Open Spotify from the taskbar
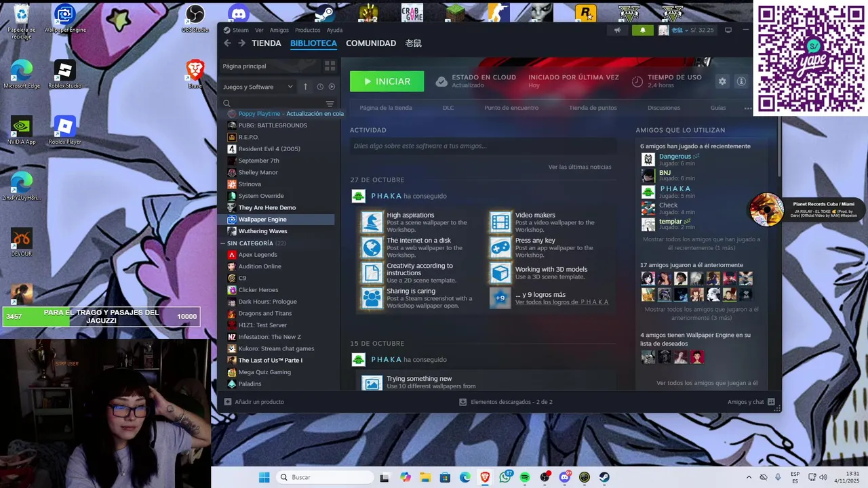This screenshot has height=488, width=868. coord(525,477)
